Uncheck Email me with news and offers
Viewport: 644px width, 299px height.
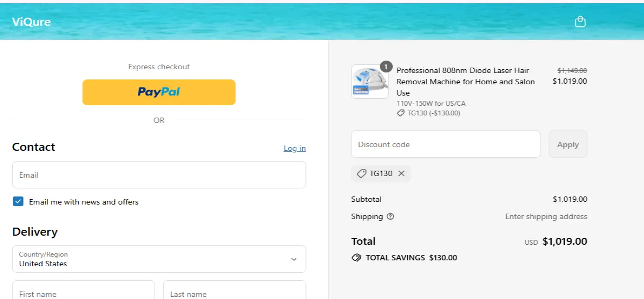click(18, 202)
